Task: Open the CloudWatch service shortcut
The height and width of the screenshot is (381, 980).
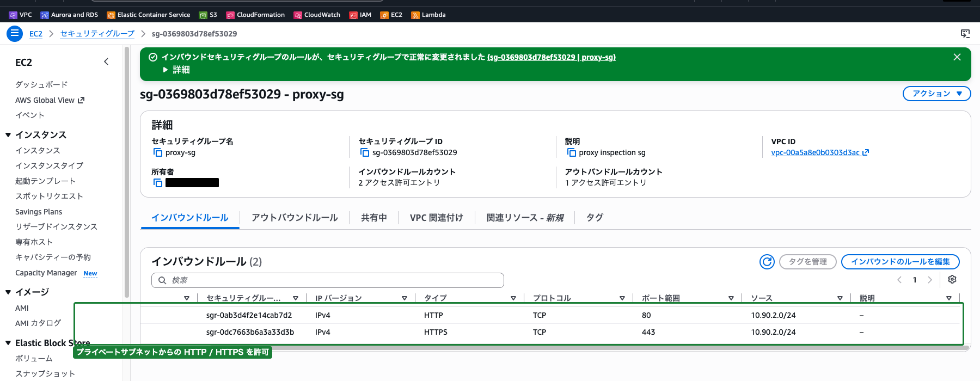Action: 317,15
